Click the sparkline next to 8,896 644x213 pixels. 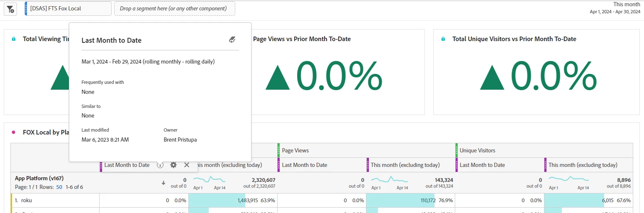coord(568,179)
